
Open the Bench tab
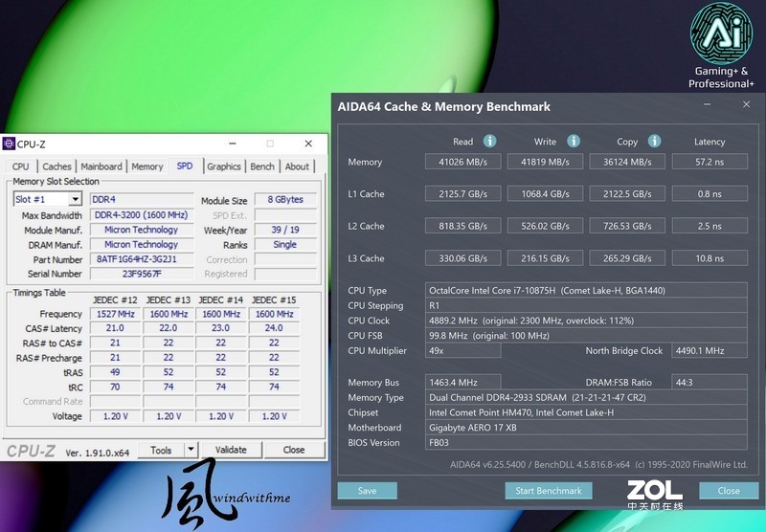pyautogui.click(x=262, y=166)
